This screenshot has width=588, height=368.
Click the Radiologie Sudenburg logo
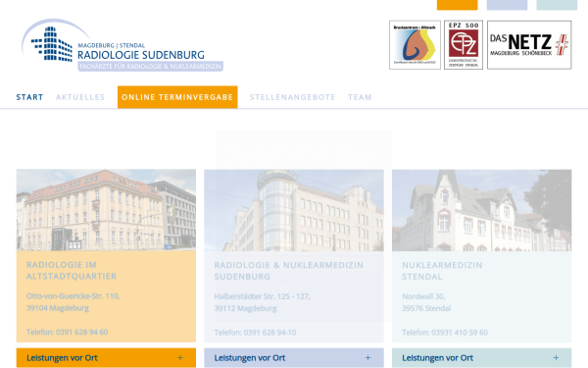[x=122, y=45]
